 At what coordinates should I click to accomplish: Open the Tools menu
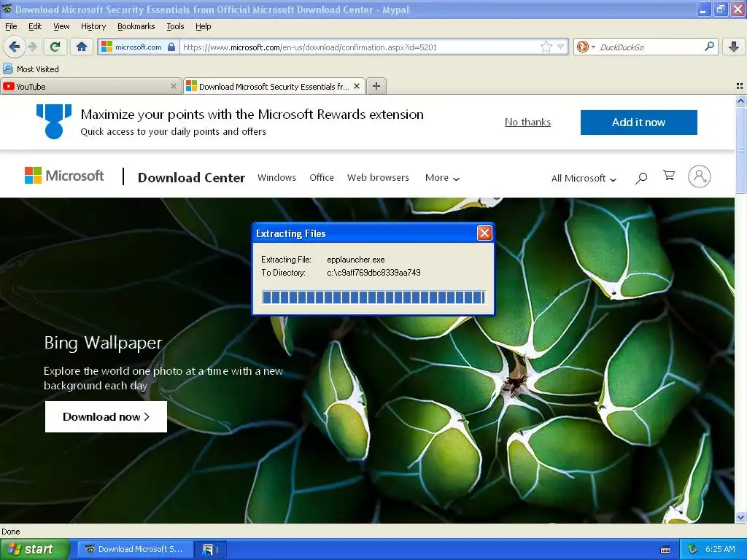[175, 26]
